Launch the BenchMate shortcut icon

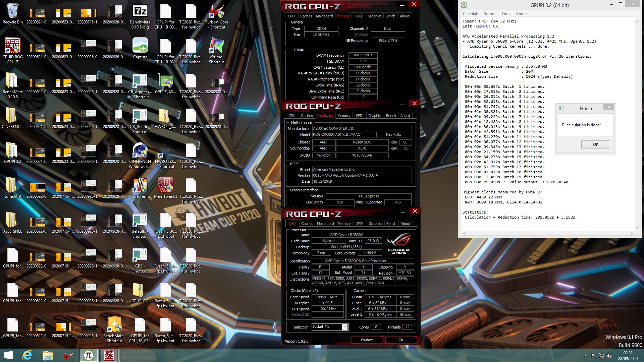click(x=114, y=329)
